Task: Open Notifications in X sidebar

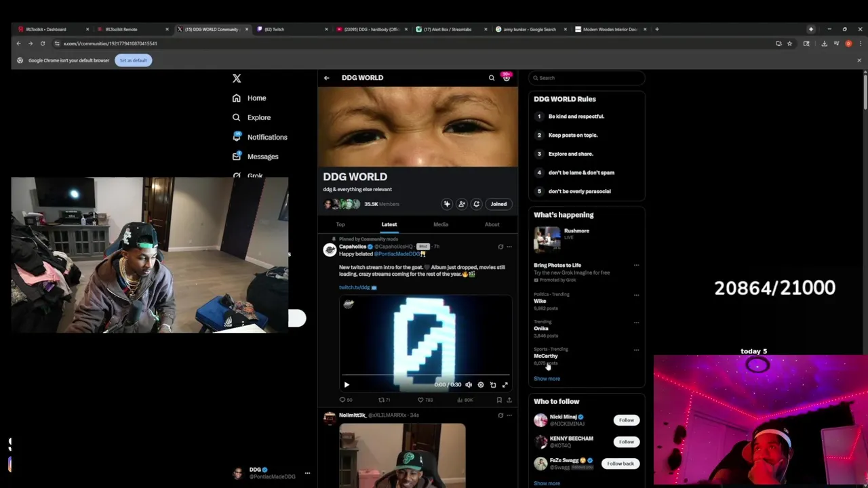Action: 260,137
